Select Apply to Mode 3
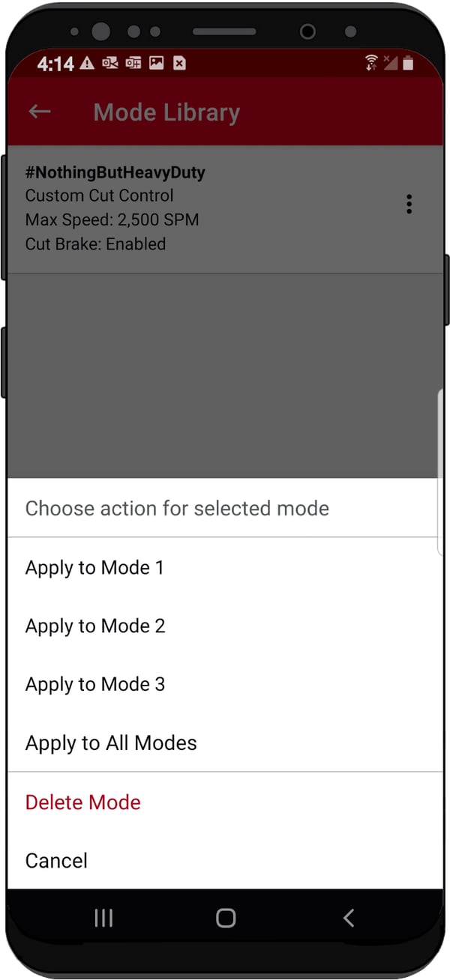 pyautogui.click(x=94, y=684)
